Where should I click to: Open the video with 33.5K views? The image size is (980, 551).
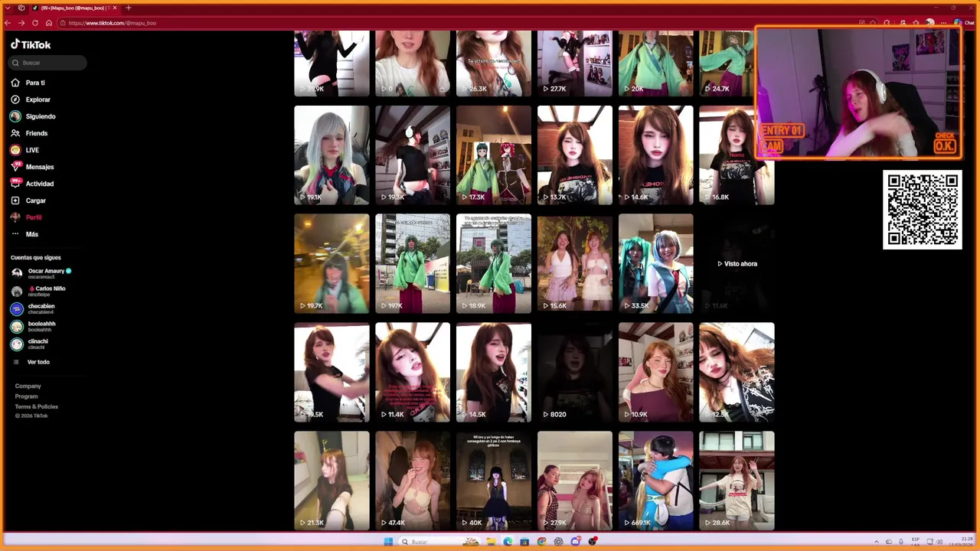(656, 263)
